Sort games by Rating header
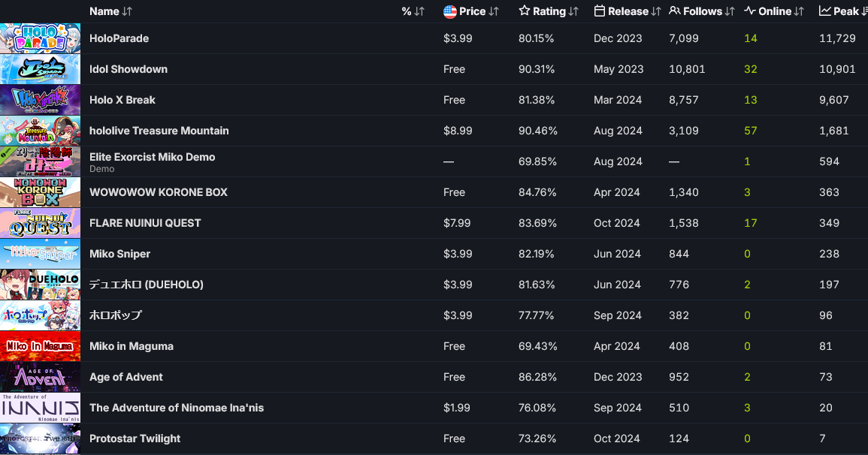Viewport: 868px width, 455px height. [549, 11]
